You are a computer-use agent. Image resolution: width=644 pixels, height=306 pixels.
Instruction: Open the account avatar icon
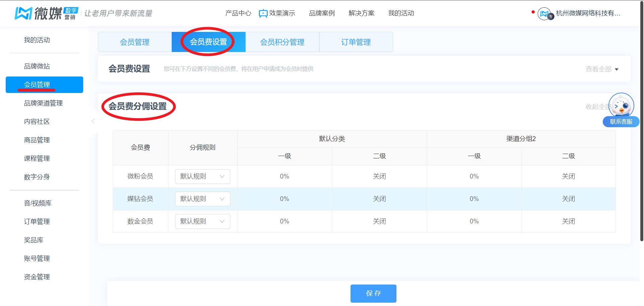click(x=545, y=14)
